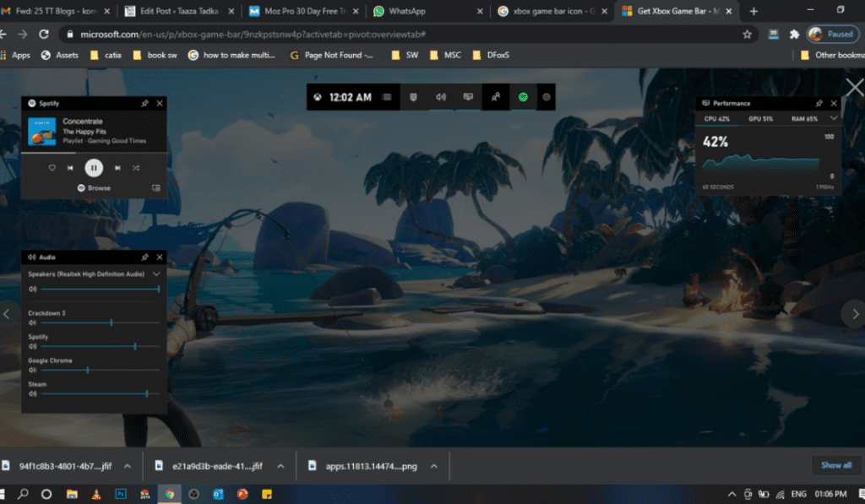
Task: Select the RAM 65% tab
Action: pyautogui.click(x=804, y=119)
